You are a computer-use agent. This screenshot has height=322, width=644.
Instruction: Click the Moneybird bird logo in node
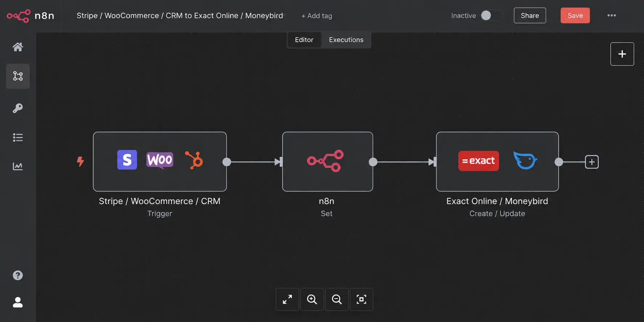[x=525, y=160]
